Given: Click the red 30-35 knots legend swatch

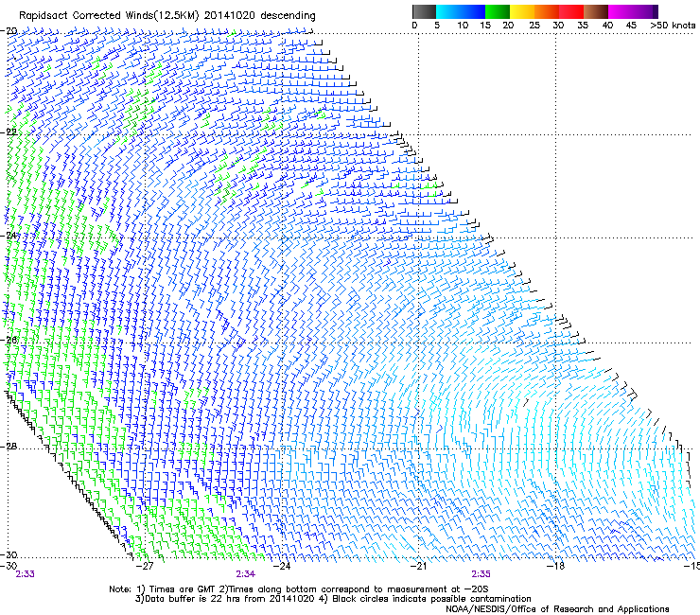Looking at the screenshot, I should tap(571, 11).
